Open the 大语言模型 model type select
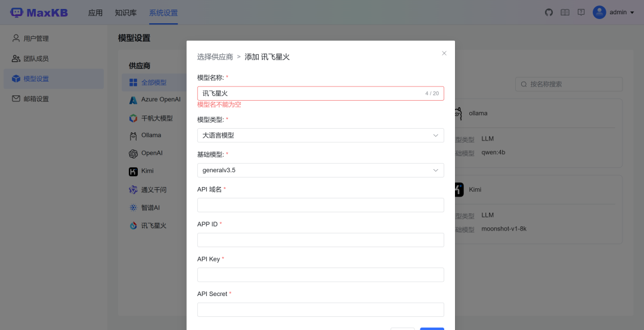The image size is (644, 330). tap(320, 135)
